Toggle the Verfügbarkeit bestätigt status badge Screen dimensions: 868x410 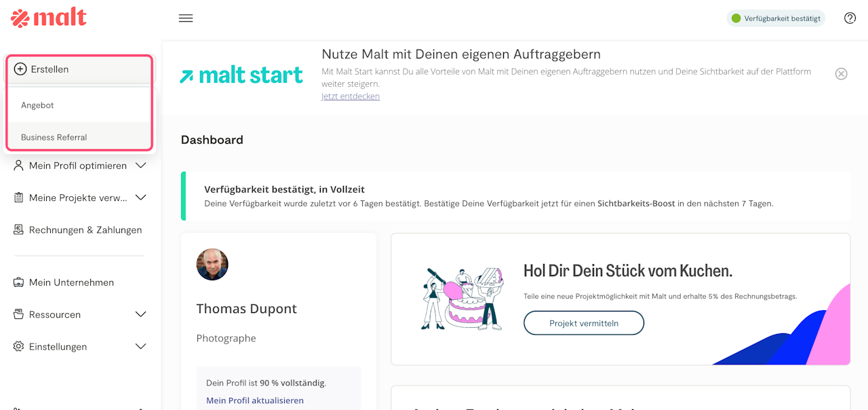(x=776, y=18)
